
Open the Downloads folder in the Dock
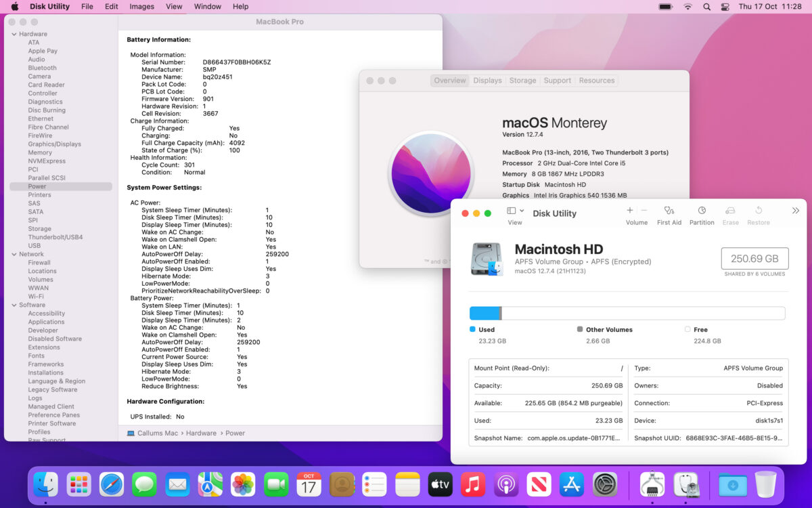(733, 484)
